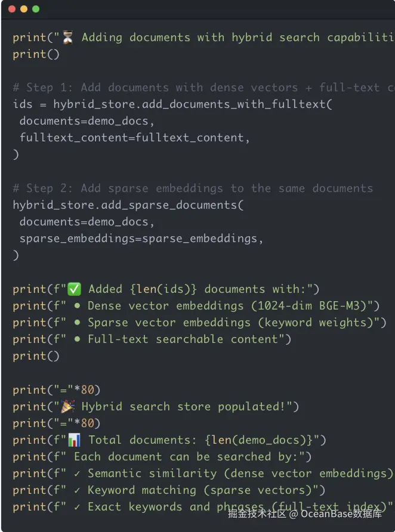Click the green maximize window dot

(x=36, y=9)
